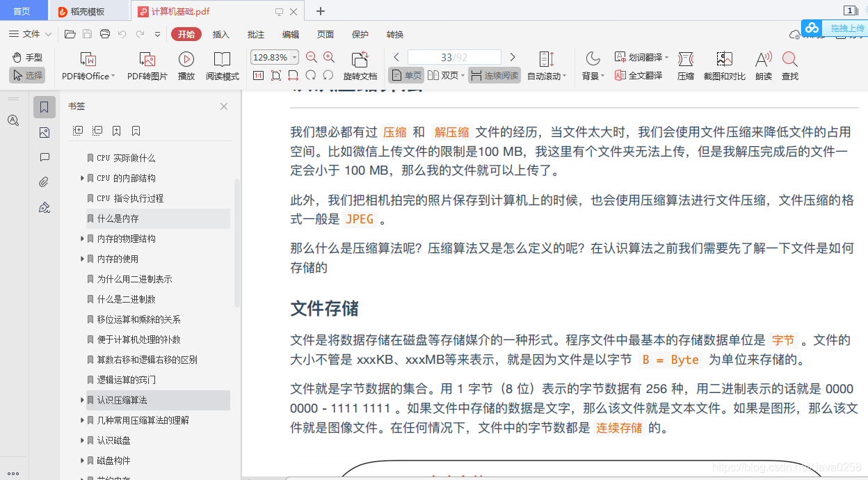Viewport: 868px width, 480px height.
Task: Click the print icon
Action: 105,34
